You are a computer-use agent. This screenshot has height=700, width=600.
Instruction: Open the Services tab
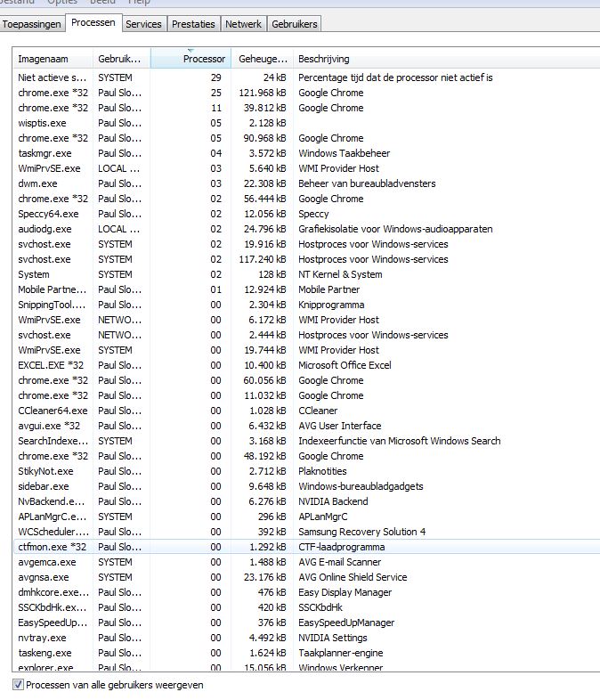click(x=143, y=24)
